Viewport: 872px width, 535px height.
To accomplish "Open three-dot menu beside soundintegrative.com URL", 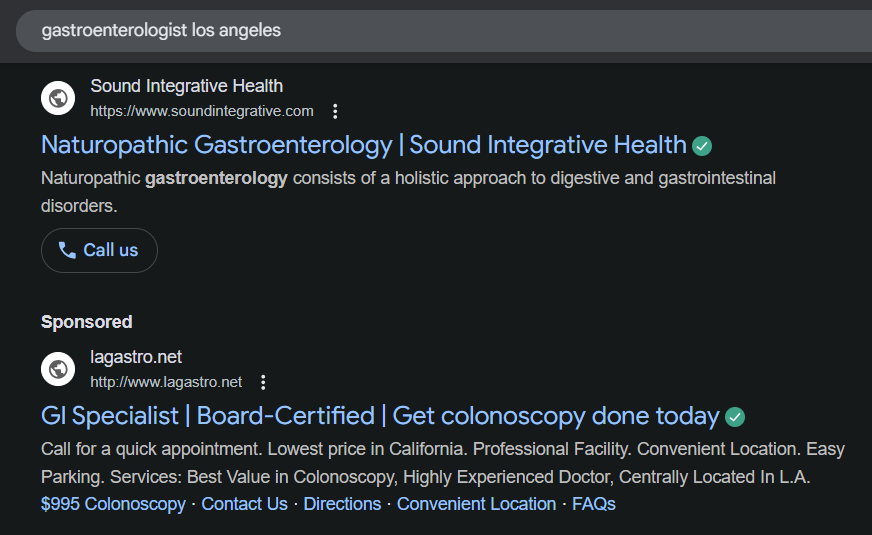I will click(x=336, y=111).
